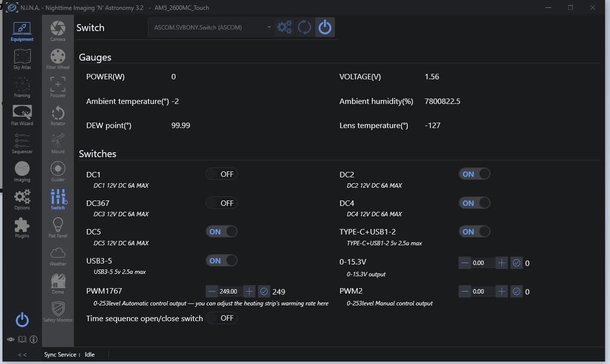Enable Time sequence open/close switch

click(221, 318)
